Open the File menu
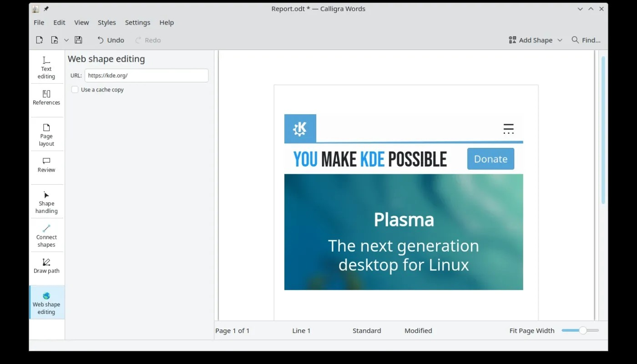637x364 pixels. 39,22
